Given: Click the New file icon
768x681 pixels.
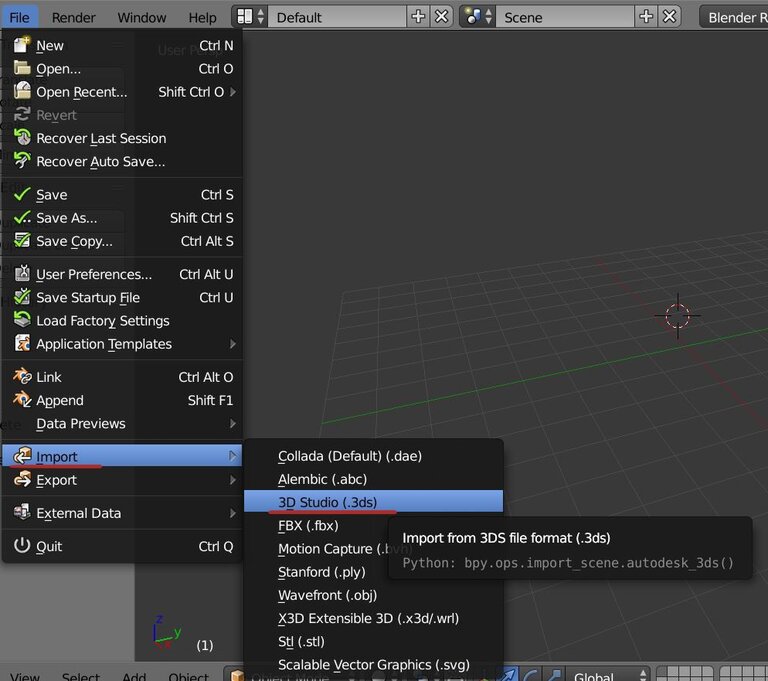Looking at the screenshot, I should pyautogui.click(x=22, y=45).
